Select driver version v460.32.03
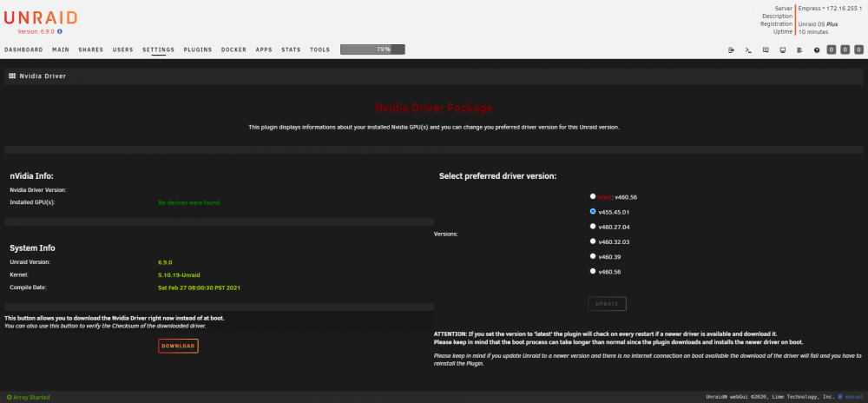This screenshot has height=403, width=868. [593, 241]
